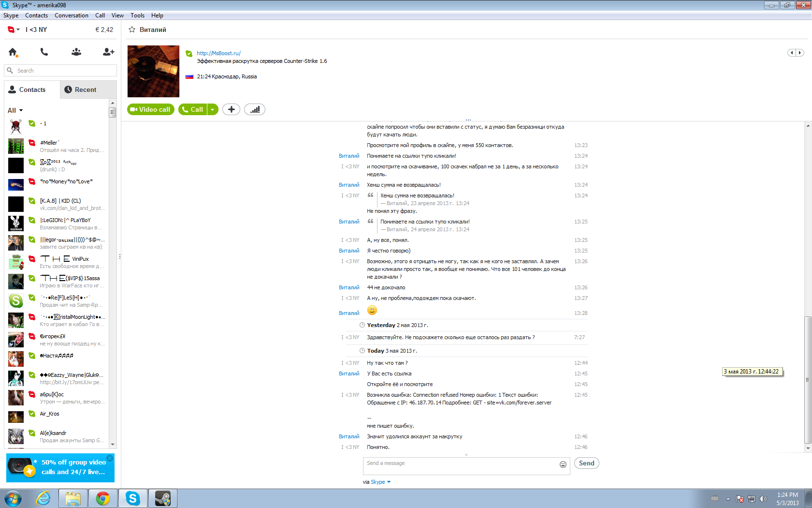Open the Contacts menu
The image size is (812, 508).
tap(37, 15)
